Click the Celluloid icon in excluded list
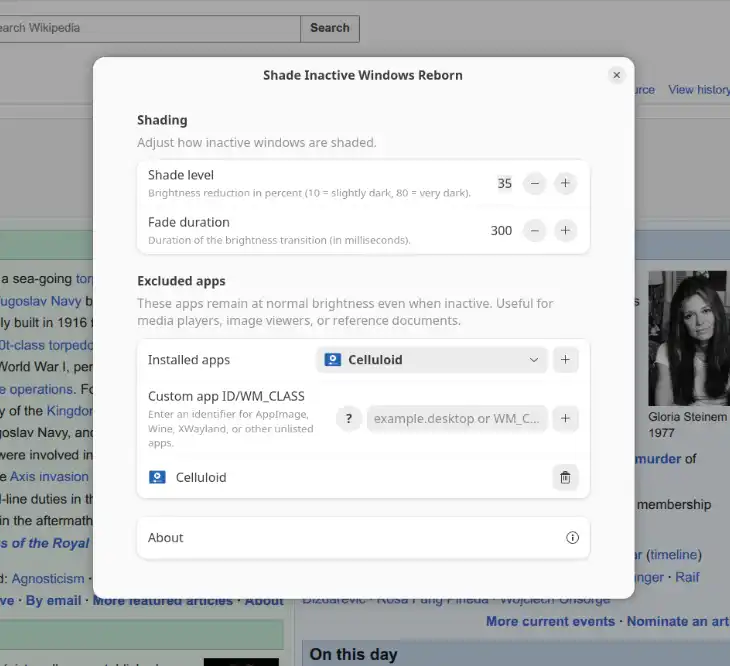730x666 pixels. [157, 478]
